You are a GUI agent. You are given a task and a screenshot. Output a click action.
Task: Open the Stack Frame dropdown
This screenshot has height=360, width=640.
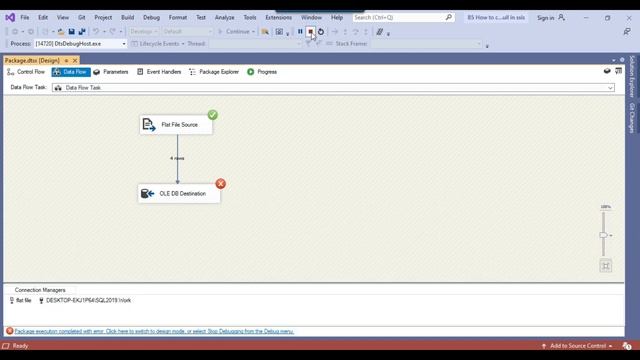click(426, 44)
